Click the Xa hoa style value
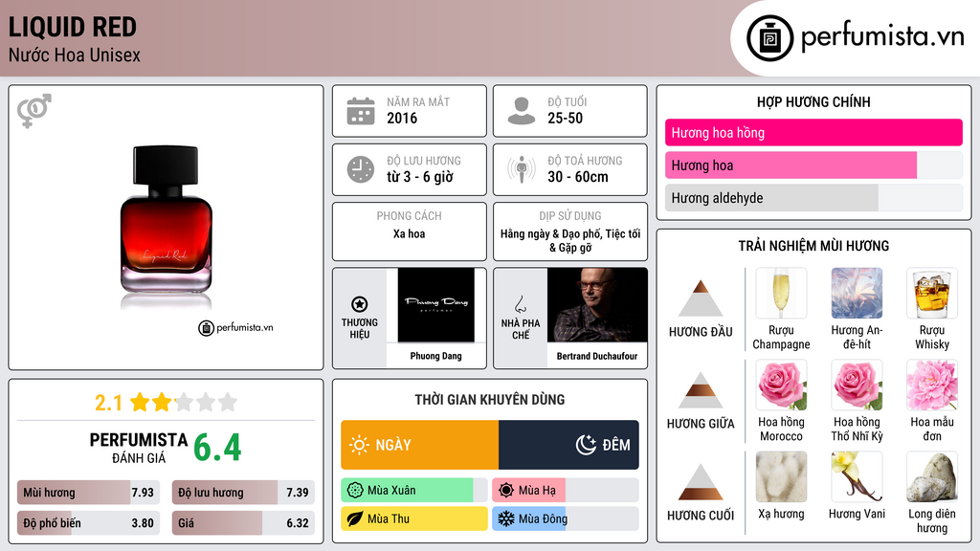This screenshot has height=551, width=980. pyautogui.click(x=410, y=233)
